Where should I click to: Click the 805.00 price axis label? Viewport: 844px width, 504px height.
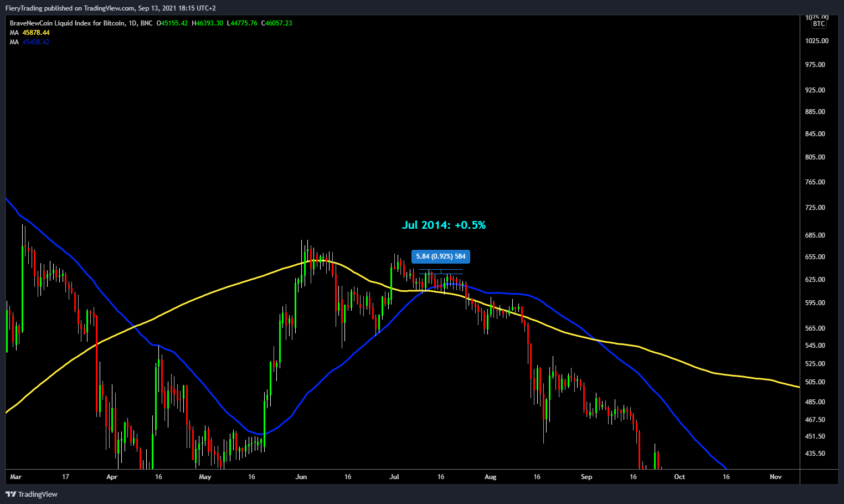pos(815,157)
